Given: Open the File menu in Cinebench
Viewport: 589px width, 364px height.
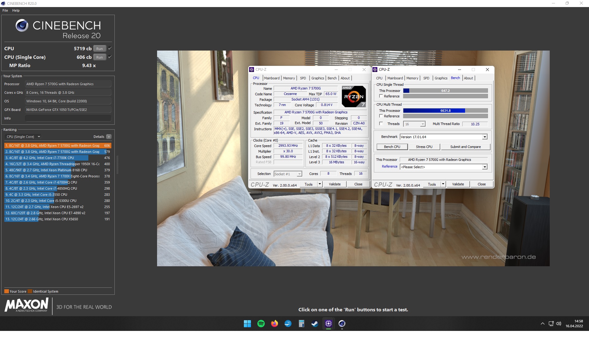Looking at the screenshot, I should (x=5, y=10).
